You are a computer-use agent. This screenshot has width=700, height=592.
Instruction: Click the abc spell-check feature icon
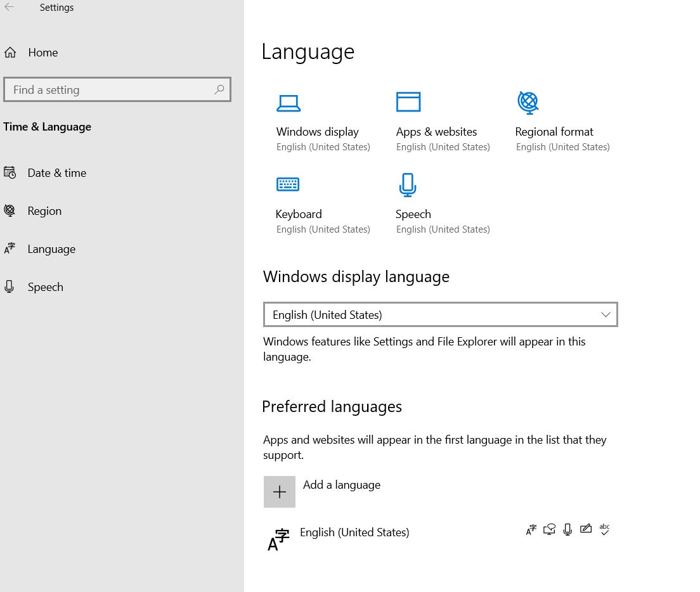[x=604, y=529]
